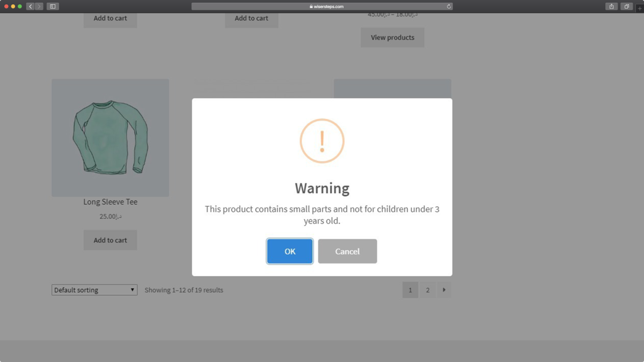Image resolution: width=644 pixels, height=362 pixels.
Task: Dismiss the warning with Cancel
Action: 347,251
